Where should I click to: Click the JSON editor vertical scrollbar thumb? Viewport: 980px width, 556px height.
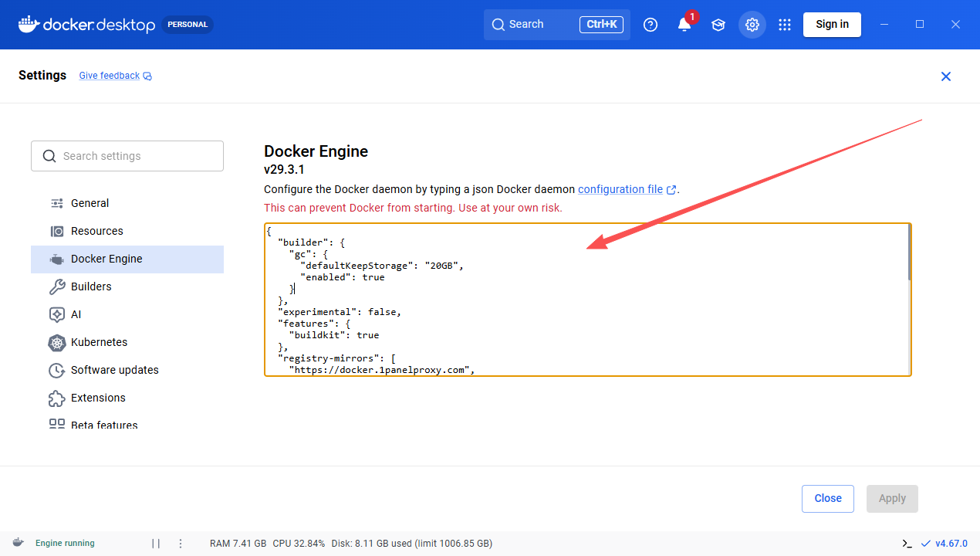pyautogui.click(x=910, y=253)
